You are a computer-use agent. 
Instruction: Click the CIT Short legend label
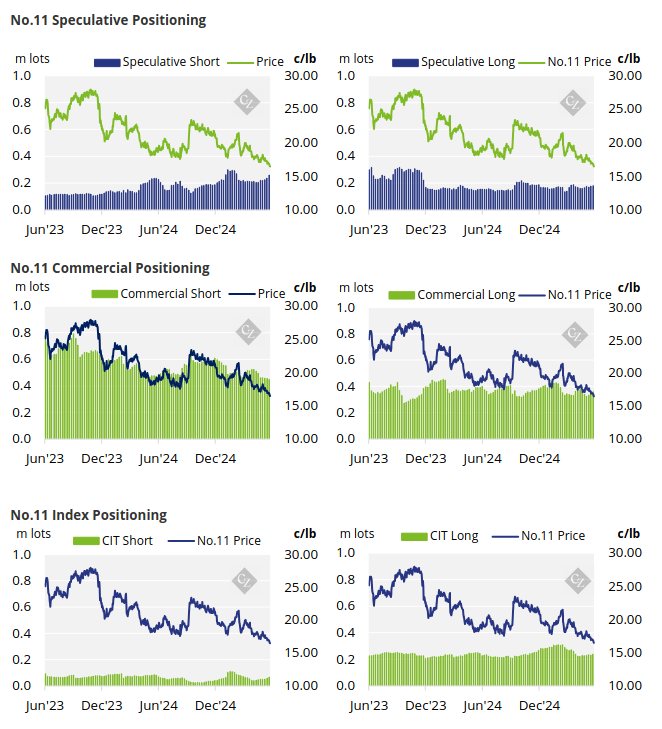coord(127,541)
